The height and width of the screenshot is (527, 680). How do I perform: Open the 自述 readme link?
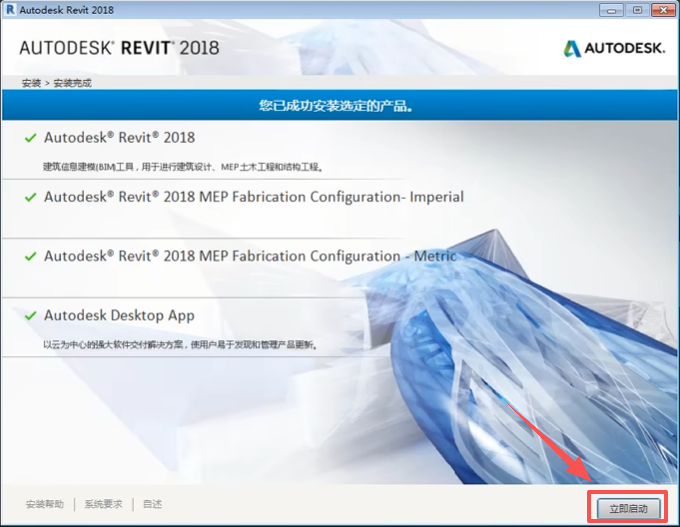(x=152, y=504)
